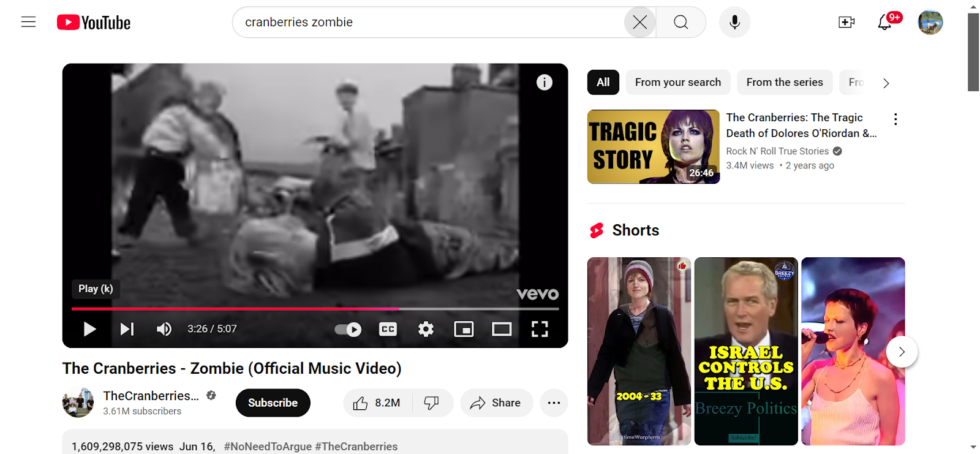Select From your search chip
Screen dimensions: 980x454
[678, 82]
